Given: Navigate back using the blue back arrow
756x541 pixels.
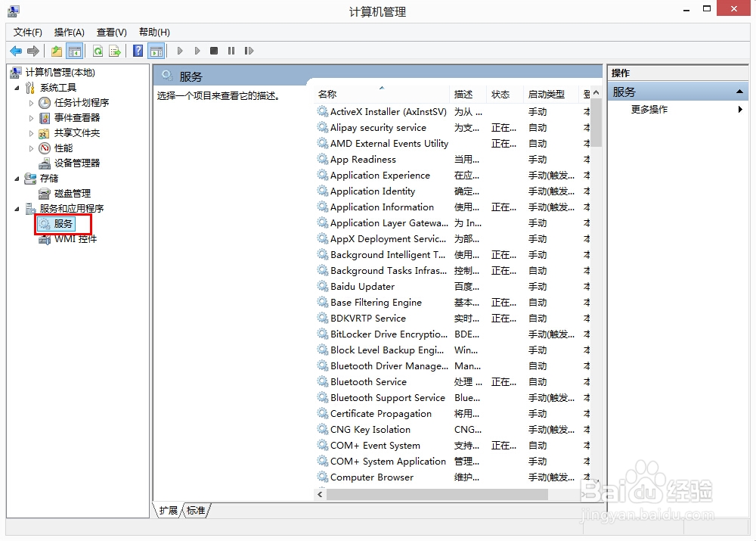Looking at the screenshot, I should pos(15,51).
